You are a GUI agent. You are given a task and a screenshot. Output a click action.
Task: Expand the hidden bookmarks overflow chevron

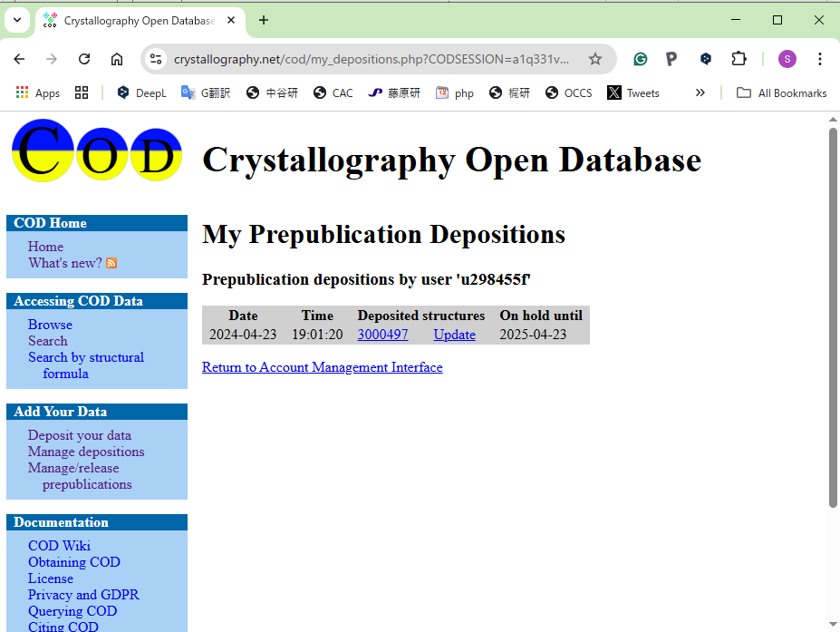(x=700, y=92)
